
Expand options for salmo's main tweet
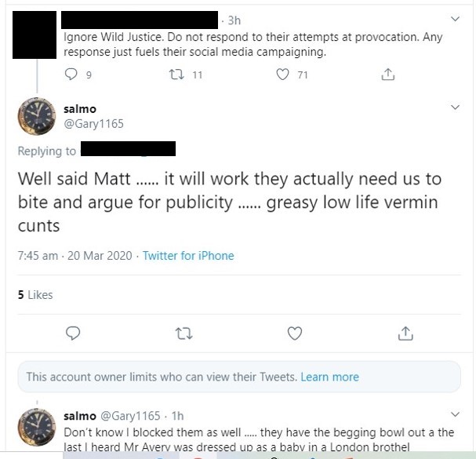click(x=456, y=107)
